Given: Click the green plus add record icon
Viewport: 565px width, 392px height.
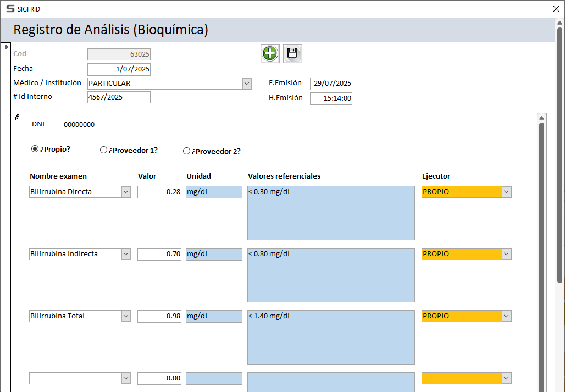Looking at the screenshot, I should pos(270,54).
